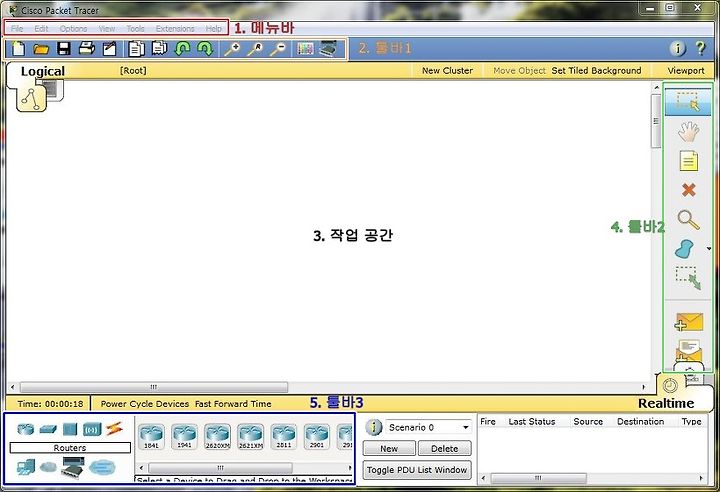
Task: Show network information via top-right info icon
Action: (x=678, y=48)
